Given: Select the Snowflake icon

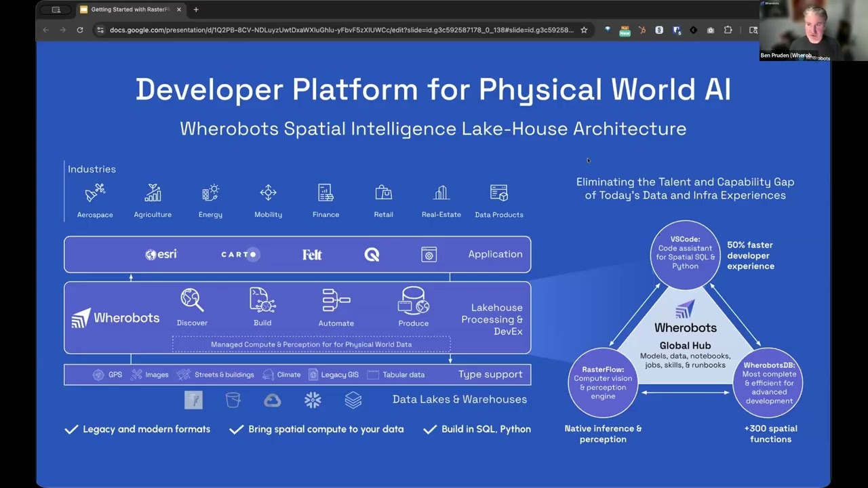Looking at the screenshot, I should coord(313,400).
